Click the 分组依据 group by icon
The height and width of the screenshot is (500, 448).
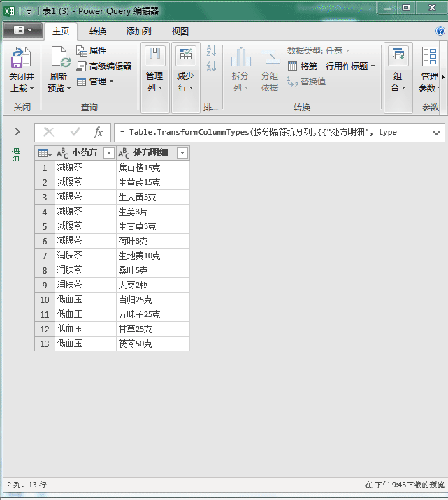[x=270, y=57]
